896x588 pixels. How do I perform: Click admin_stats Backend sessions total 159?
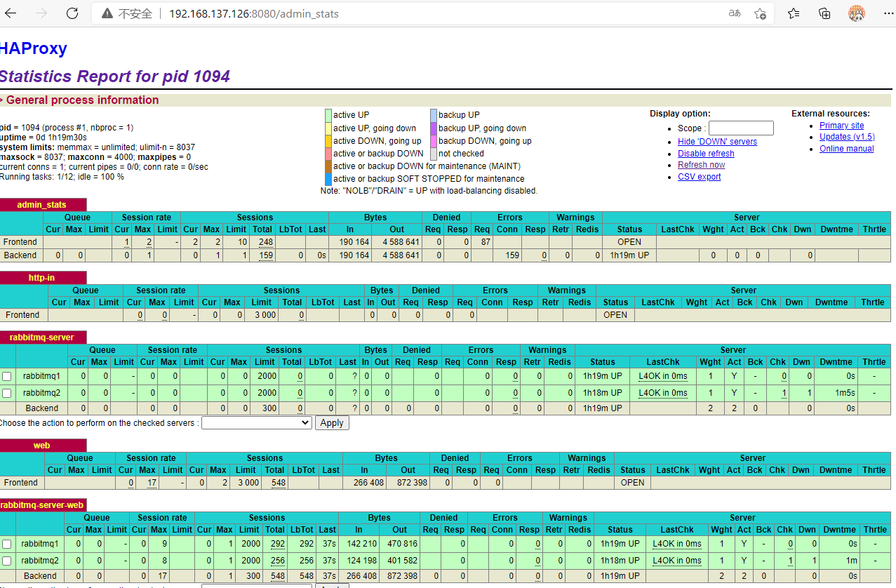pyautogui.click(x=265, y=255)
